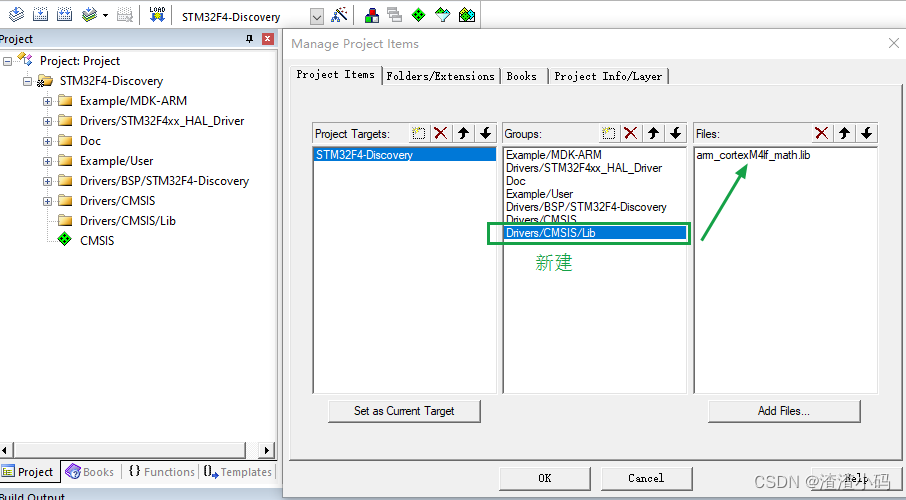Screen dimensions: 906x500
Task: Expand the Doc folder in tree
Action: [47, 141]
